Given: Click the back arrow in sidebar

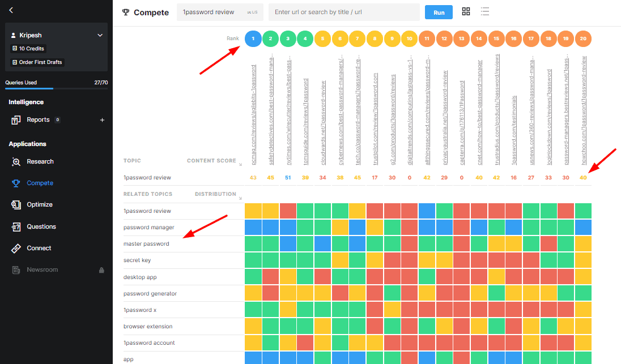Looking at the screenshot, I should point(11,10).
